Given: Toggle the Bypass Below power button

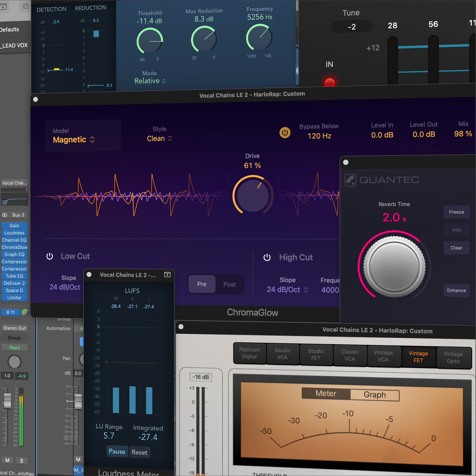Looking at the screenshot, I should (285, 133).
